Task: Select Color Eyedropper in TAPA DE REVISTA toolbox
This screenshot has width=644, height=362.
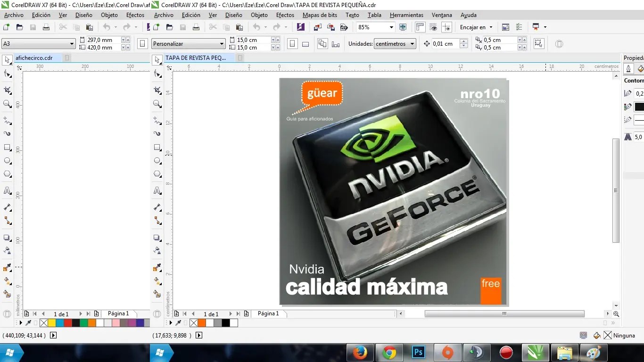Action: click(157, 268)
